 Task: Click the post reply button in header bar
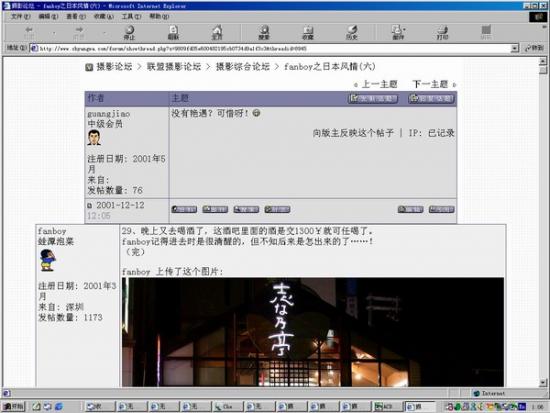[x=431, y=99]
